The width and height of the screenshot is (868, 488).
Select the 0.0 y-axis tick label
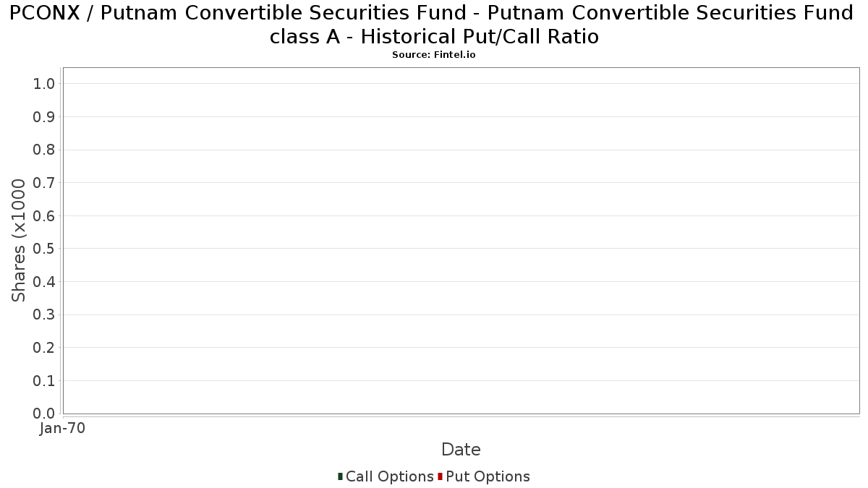(44, 414)
